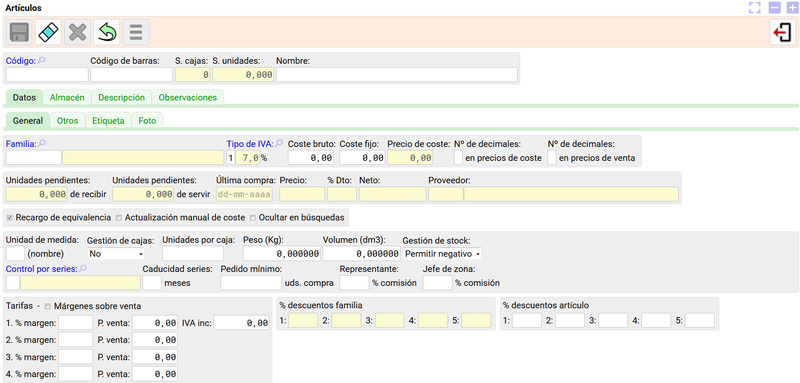
Task: Open Gestión de stock dropdown
Action: point(442,253)
